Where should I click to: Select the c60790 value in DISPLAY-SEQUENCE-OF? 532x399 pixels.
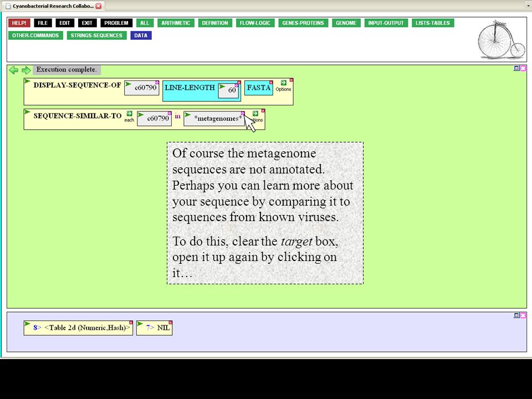coord(145,88)
